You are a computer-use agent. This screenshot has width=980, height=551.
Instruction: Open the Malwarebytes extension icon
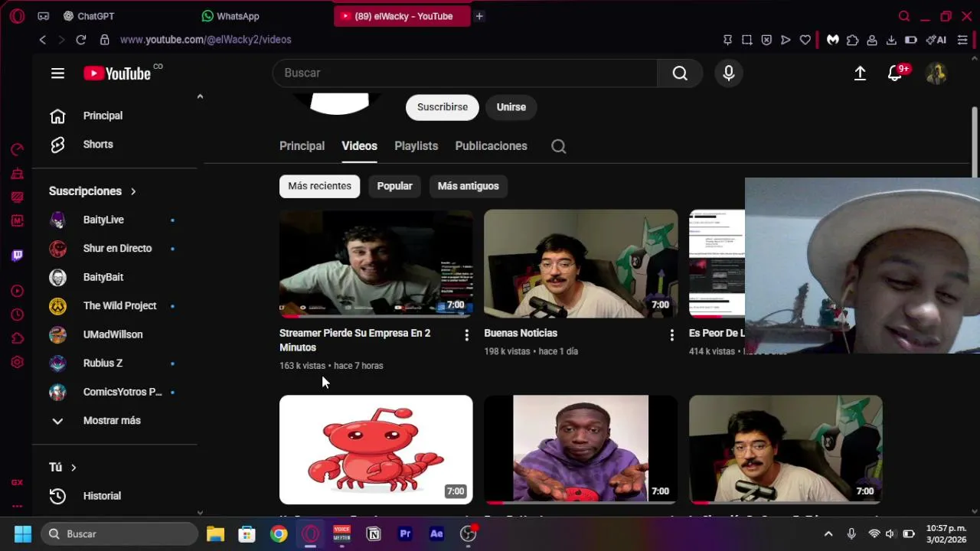[x=833, y=40]
